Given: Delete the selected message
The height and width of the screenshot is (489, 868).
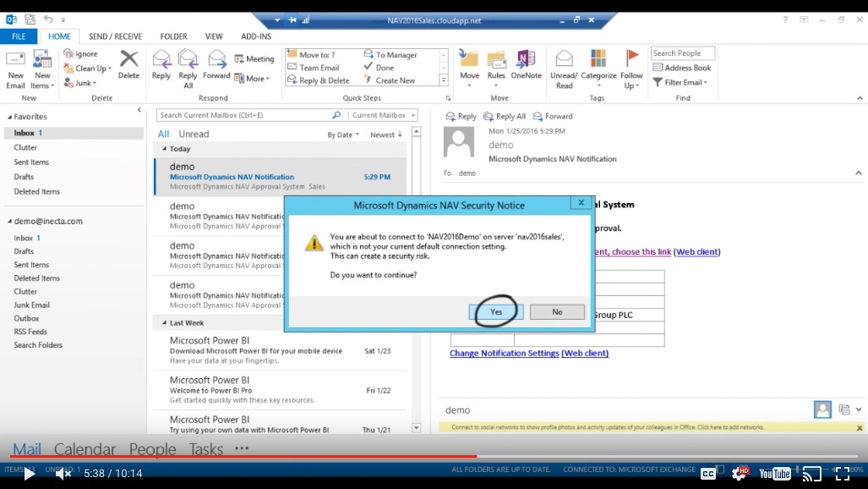Looking at the screenshot, I should click(129, 65).
